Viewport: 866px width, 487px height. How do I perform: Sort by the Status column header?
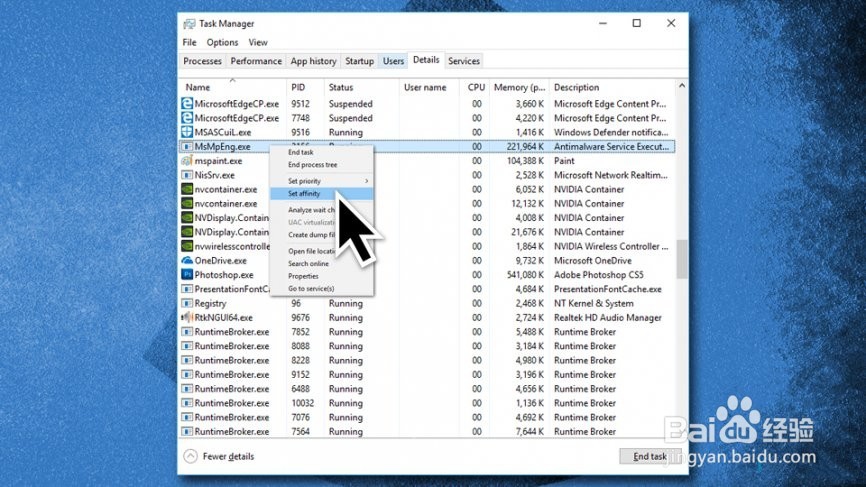pos(361,87)
